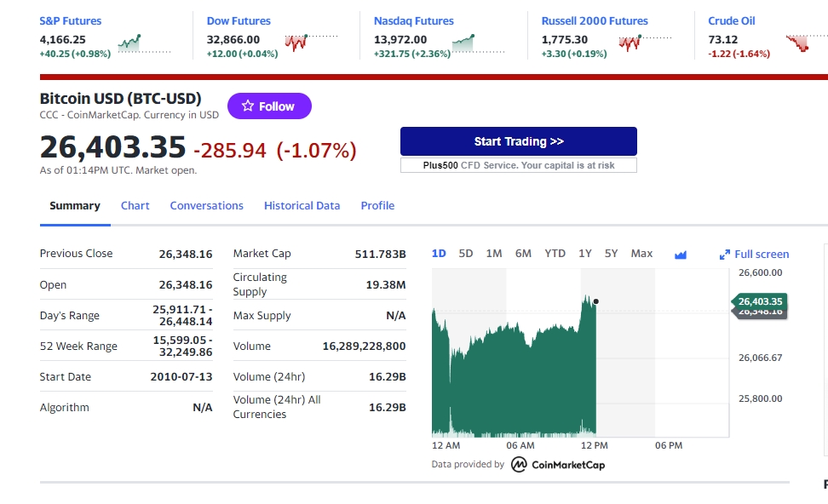Open the Nasdaq Futures link

(413, 21)
